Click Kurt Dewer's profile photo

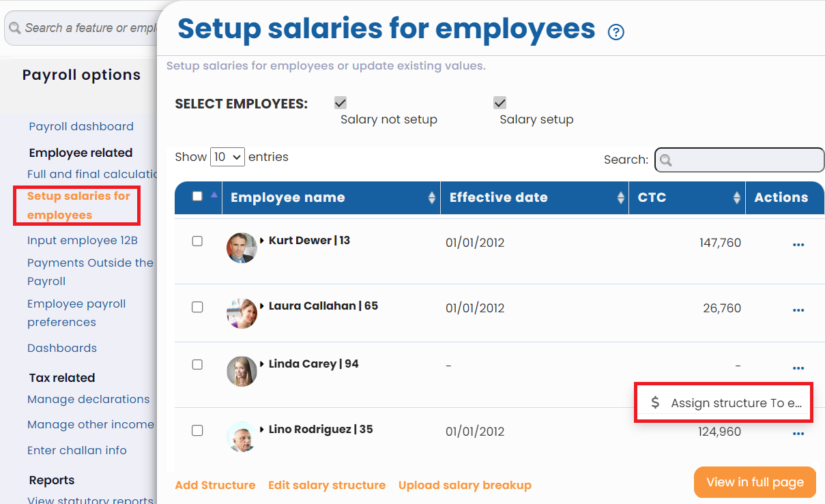pyautogui.click(x=242, y=248)
